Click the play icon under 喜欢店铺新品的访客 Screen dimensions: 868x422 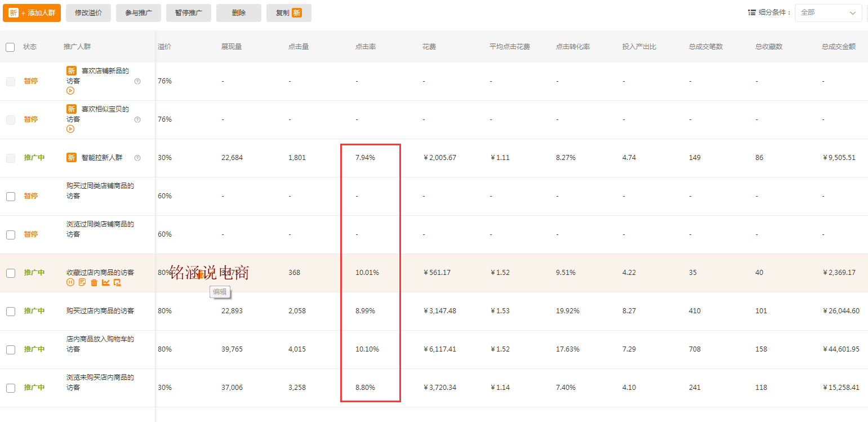70,91
